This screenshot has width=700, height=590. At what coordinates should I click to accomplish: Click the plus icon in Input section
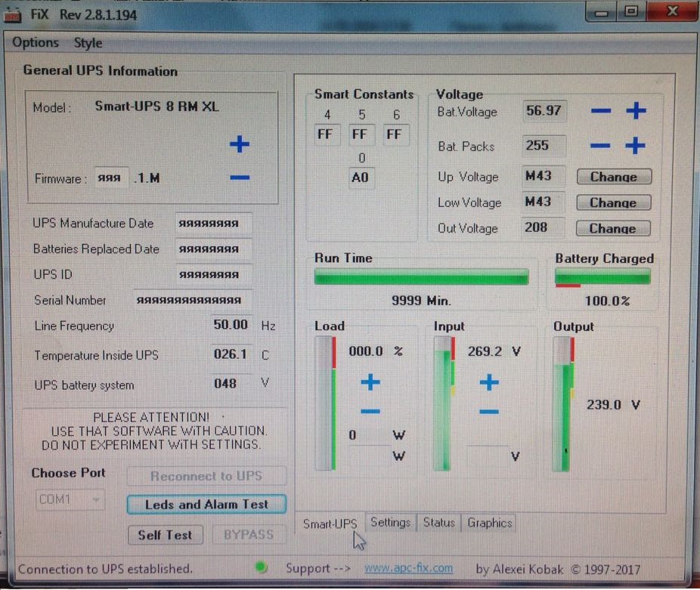[489, 382]
